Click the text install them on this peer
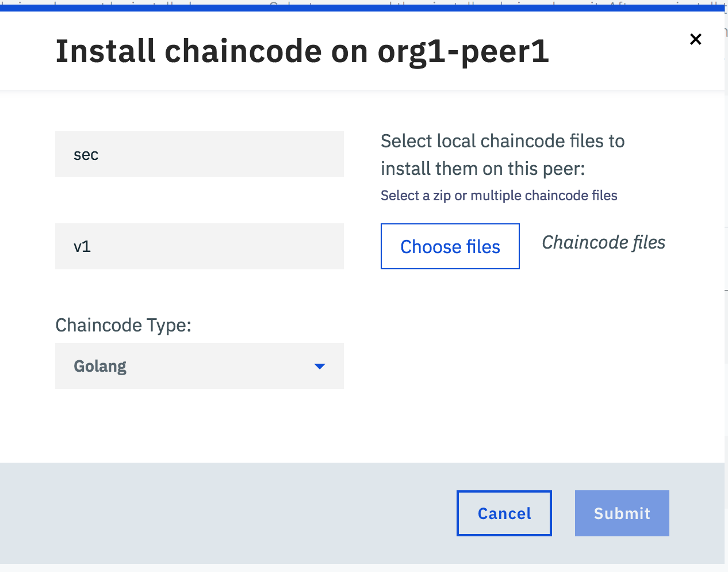 [482, 169]
